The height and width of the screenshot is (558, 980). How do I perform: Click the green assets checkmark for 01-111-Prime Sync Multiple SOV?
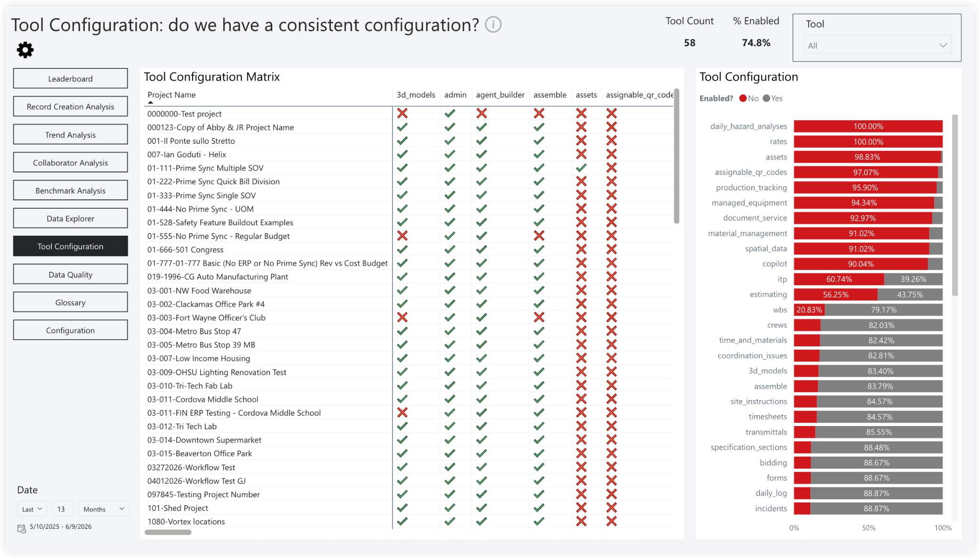pyautogui.click(x=581, y=168)
